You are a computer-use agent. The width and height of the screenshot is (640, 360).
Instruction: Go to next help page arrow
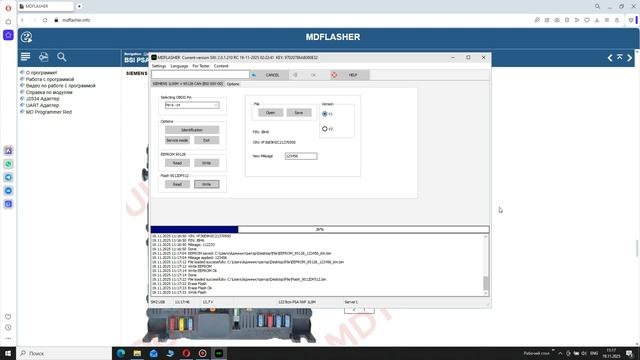[x=629, y=58]
